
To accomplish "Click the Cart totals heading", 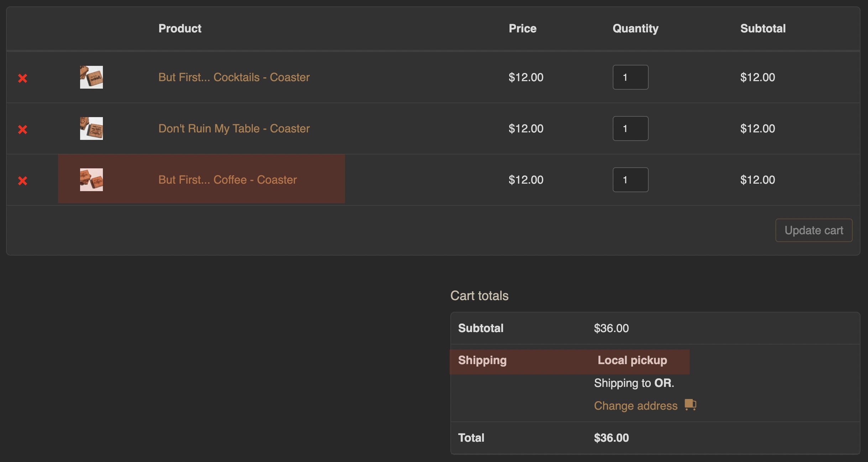I will point(479,296).
